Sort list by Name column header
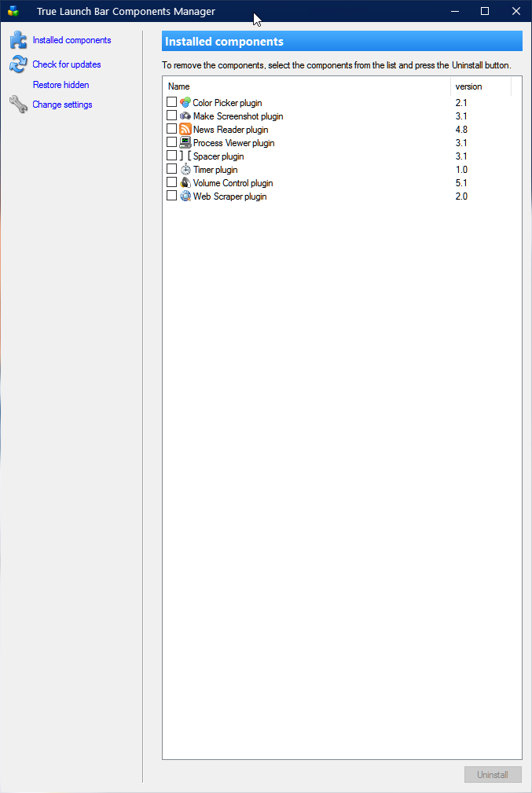Image resolution: width=532 pixels, height=793 pixels. pyautogui.click(x=306, y=86)
